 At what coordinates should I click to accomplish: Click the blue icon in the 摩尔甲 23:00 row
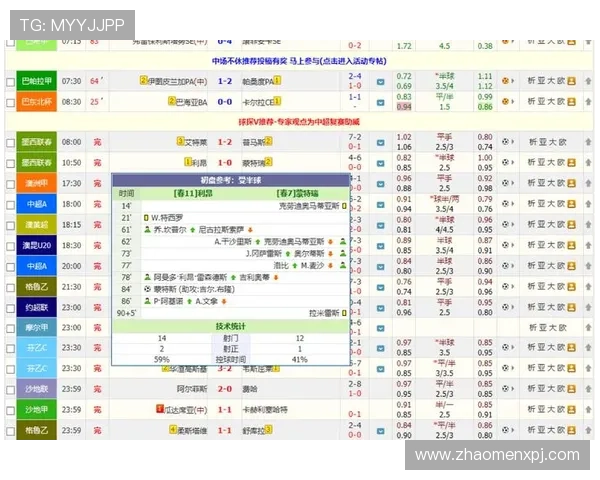(380, 328)
